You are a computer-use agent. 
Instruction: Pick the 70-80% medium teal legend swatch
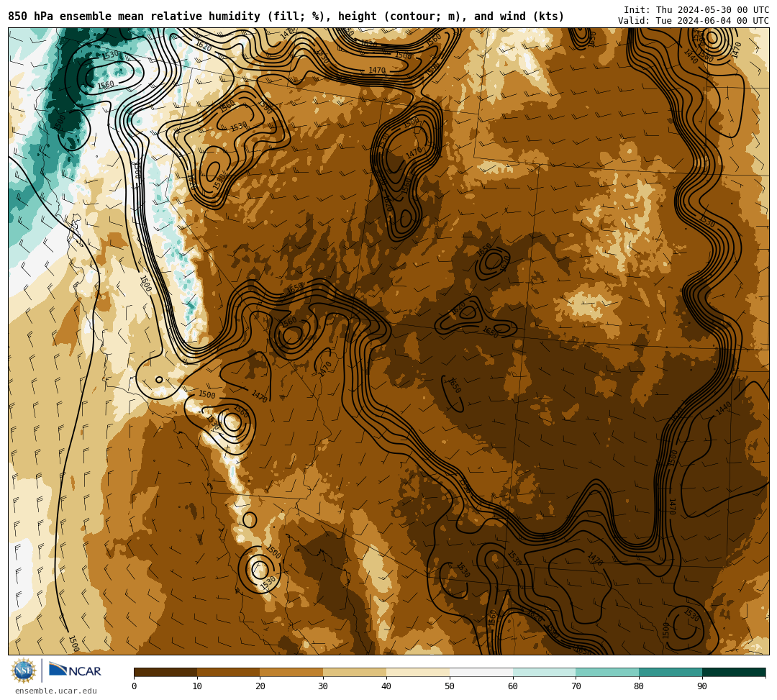coord(607,672)
